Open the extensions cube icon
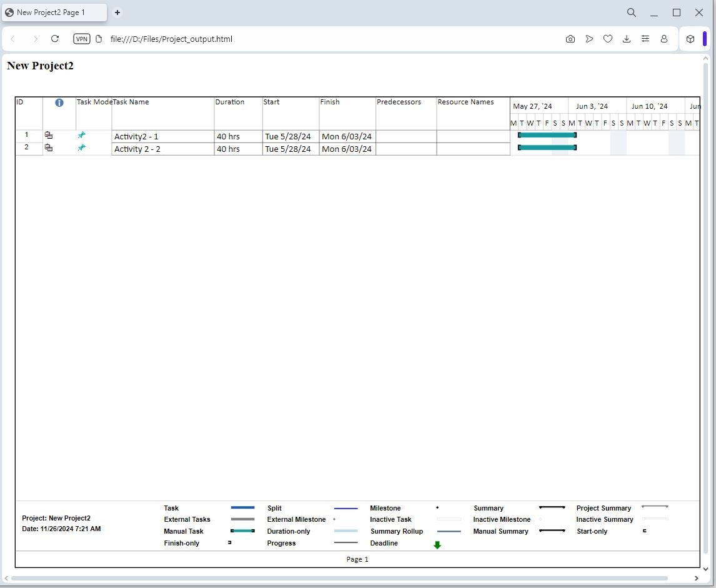This screenshot has height=588, width=716. pyautogui.click(x=690, y=39)
